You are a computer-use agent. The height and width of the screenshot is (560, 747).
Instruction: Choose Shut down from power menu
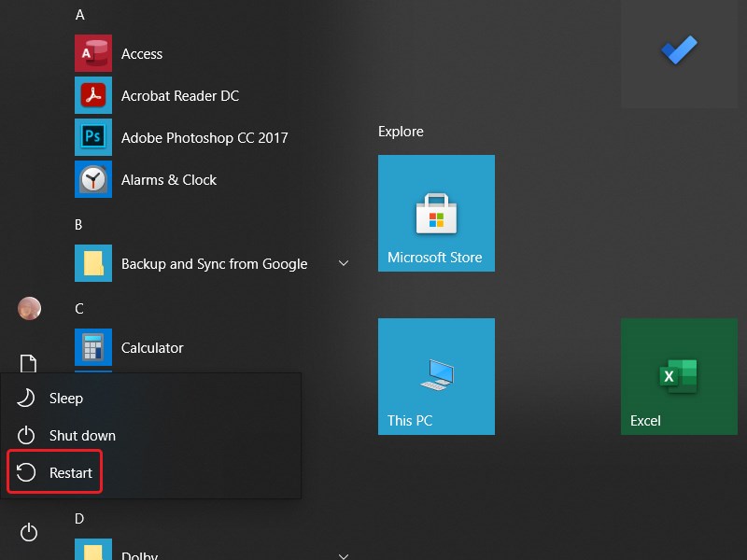point(150,435)
